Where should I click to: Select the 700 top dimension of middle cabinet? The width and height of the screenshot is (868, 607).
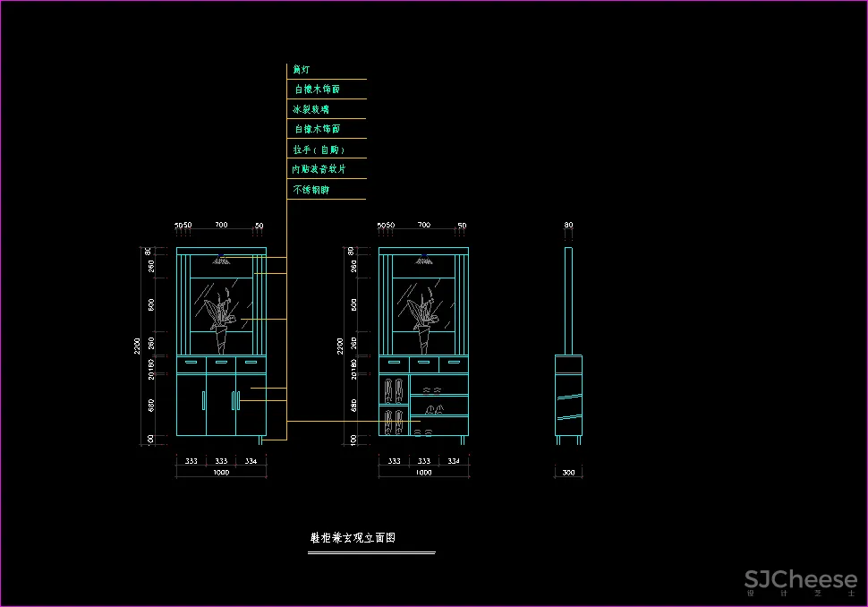[x=424, y=226]
